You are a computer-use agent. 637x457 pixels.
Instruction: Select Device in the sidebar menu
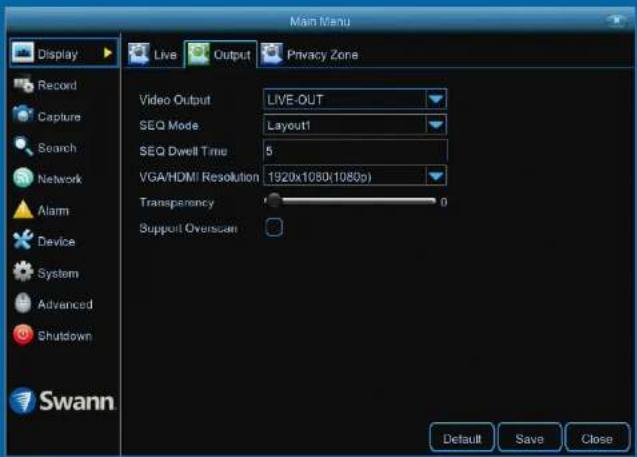tap(56, 242)
